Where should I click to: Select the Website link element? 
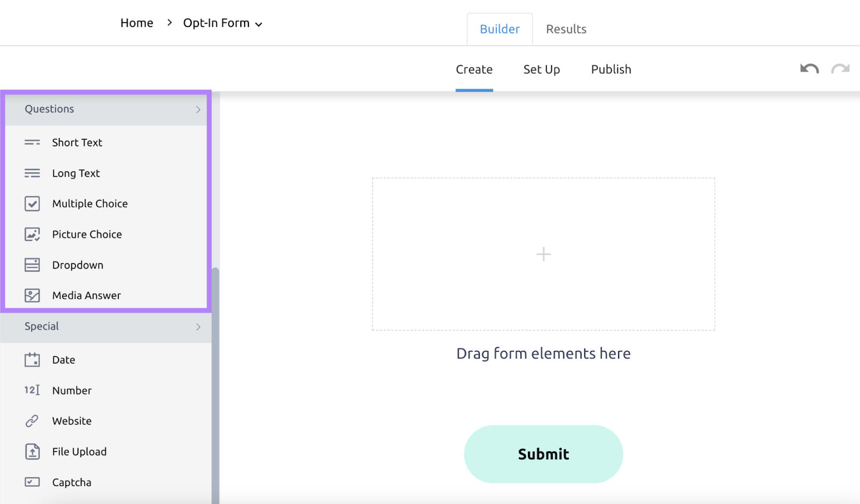pyautogui.click(x=71, y=421)
